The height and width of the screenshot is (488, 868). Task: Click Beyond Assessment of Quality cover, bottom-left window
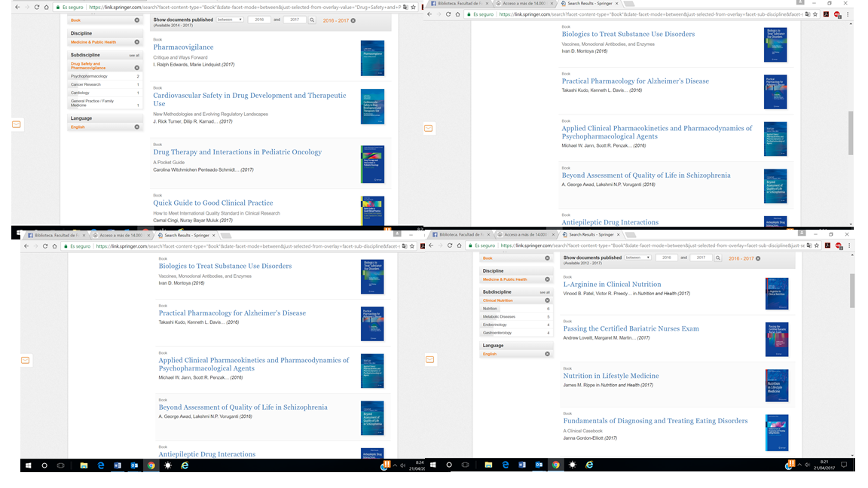click(372, 418)
